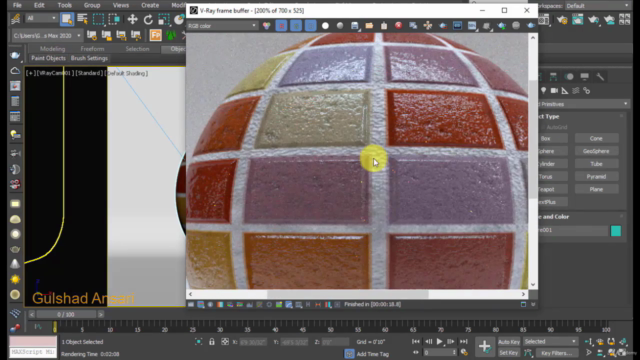Screen dimensions: 640x360
Task: Open the File menu
Action: coord(17,5)
